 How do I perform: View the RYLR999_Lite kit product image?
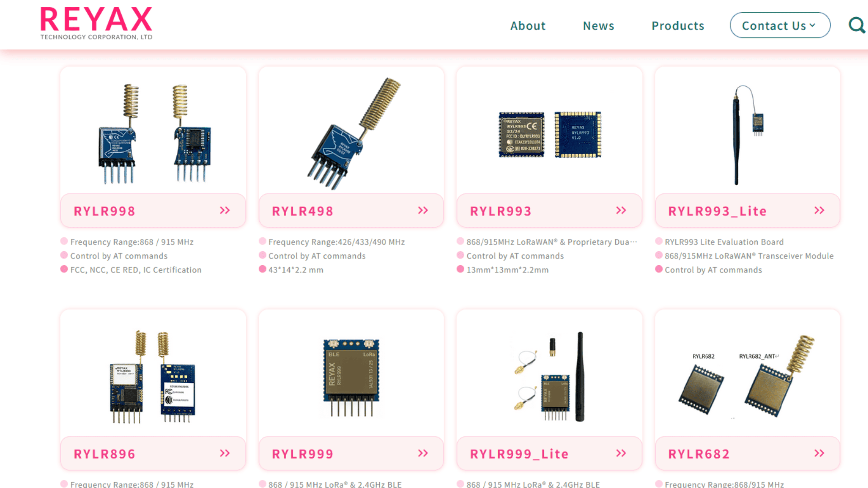pos(550,377)
